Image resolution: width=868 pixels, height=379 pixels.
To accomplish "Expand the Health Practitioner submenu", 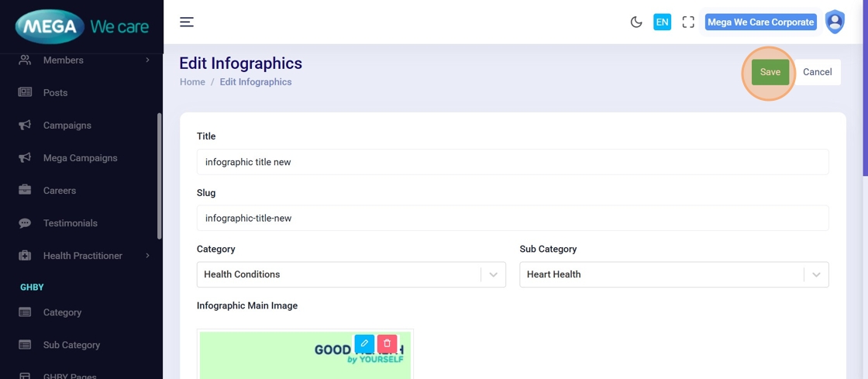I will 147,256.
